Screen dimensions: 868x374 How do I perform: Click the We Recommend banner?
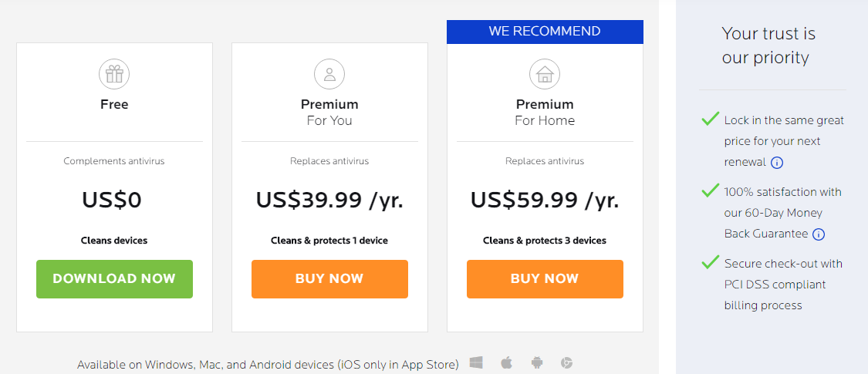click(x=545, y=32)
